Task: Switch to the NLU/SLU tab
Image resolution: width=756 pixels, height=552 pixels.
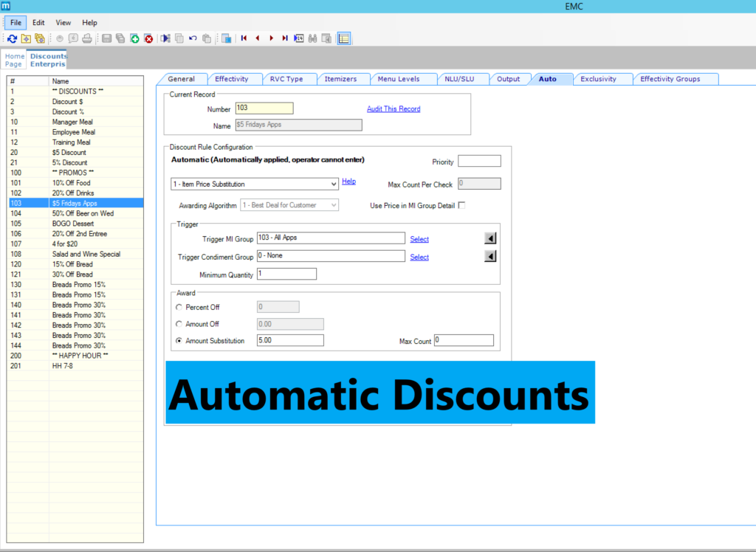Action: click(459, 79)
